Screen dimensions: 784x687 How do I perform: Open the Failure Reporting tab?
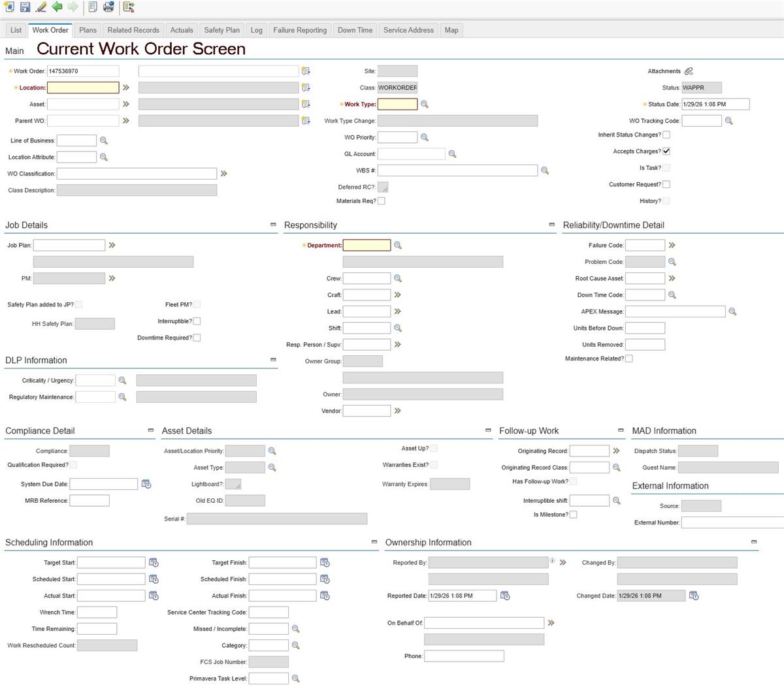click(x=299, y=30)
